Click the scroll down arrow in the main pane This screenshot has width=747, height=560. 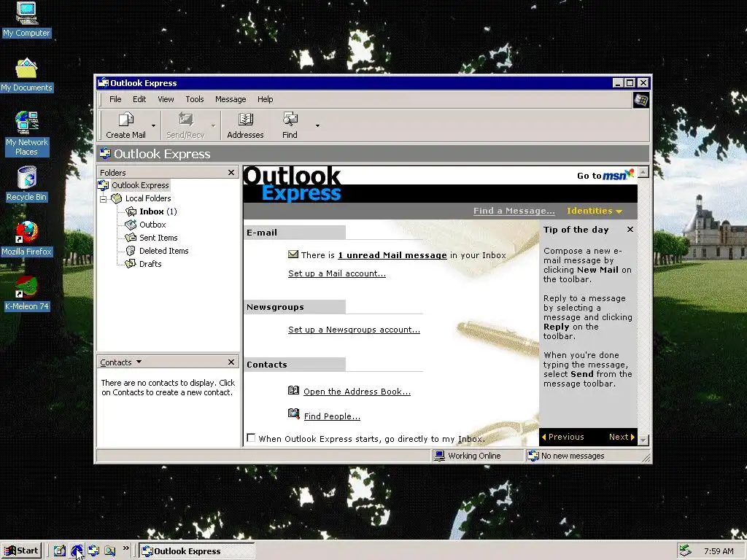tap(643, 440)
